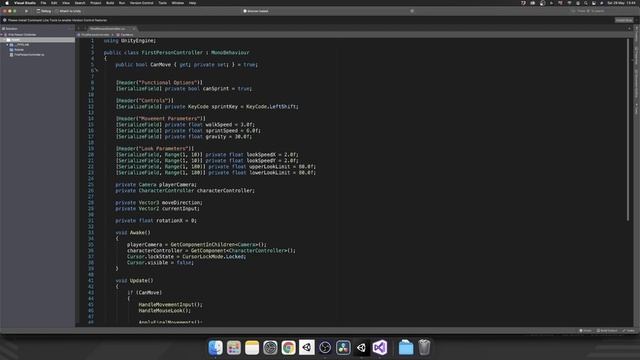Image resolution: width=640 pixels, height=360 pixels.
Task: Open the Edit menu
Action: (x=54, y=3)
